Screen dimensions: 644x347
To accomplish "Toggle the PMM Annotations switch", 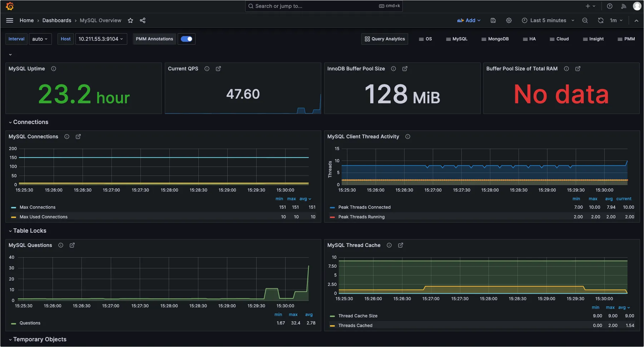I will (187, 39).
